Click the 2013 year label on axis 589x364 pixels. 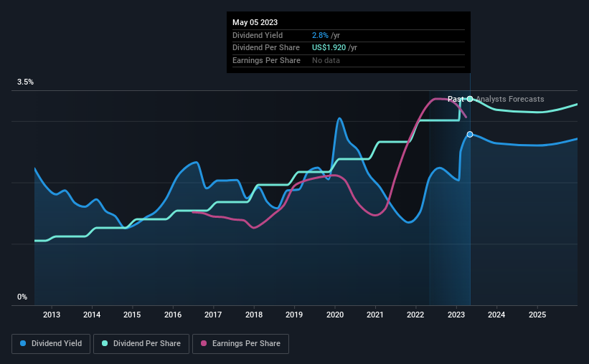click(52, 315)
